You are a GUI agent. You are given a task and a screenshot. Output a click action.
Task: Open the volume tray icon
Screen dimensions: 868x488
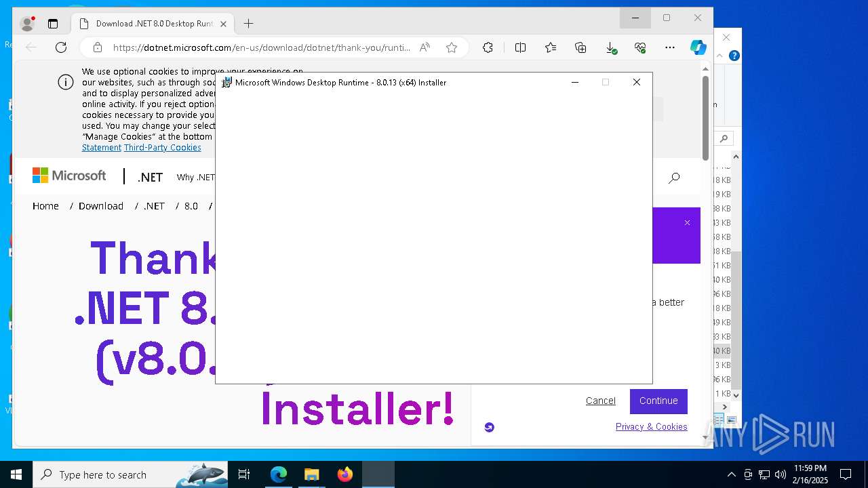pyautogui.click(x=781, y=474)
